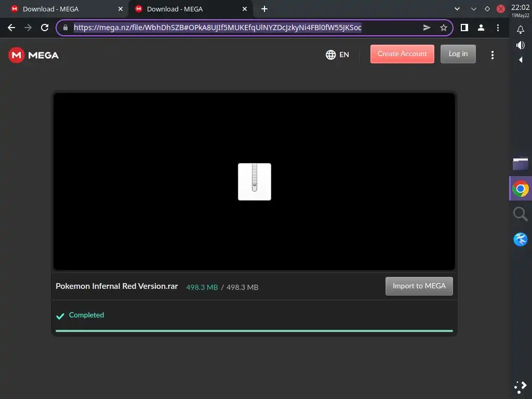Screen dimensions: 532x399
Task: Close the first Download - MEGA tab
Action: [x=121, y=9]
